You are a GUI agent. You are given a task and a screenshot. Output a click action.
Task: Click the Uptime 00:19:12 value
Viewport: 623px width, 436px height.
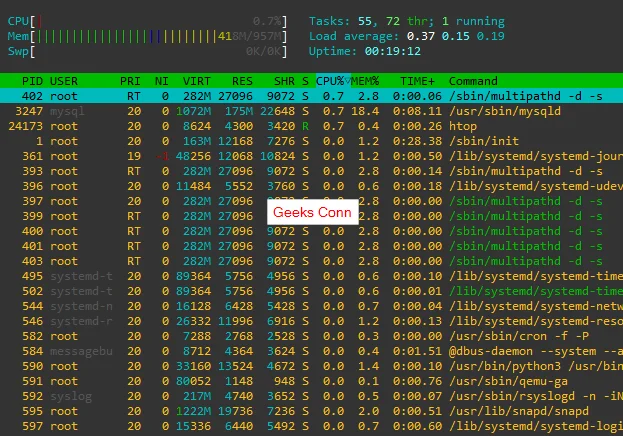click(x=393, y=51)
